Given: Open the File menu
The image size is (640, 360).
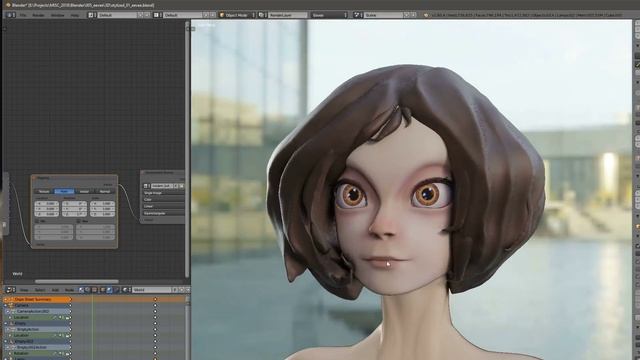Looking at the screenshot, I should pyautogui.click(x=23, y=15).
